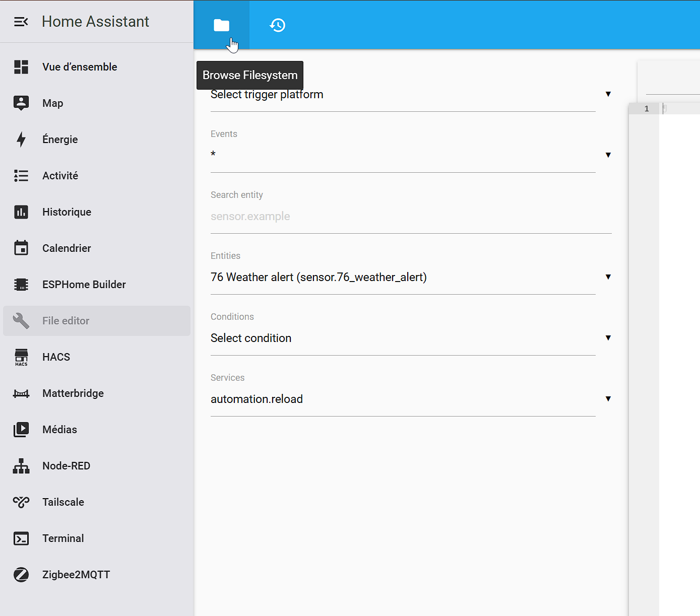Click line 1 in the code editor
The image size is (700, 616).
coord(679,109)
